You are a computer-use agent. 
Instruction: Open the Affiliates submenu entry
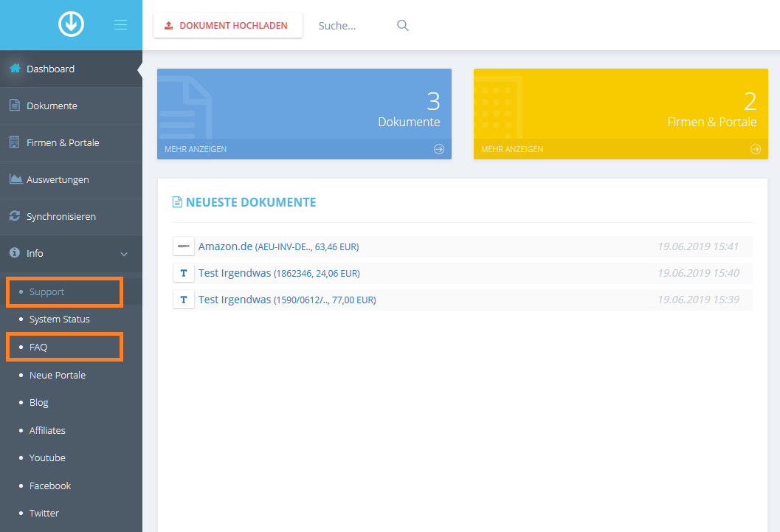point(47,431)
